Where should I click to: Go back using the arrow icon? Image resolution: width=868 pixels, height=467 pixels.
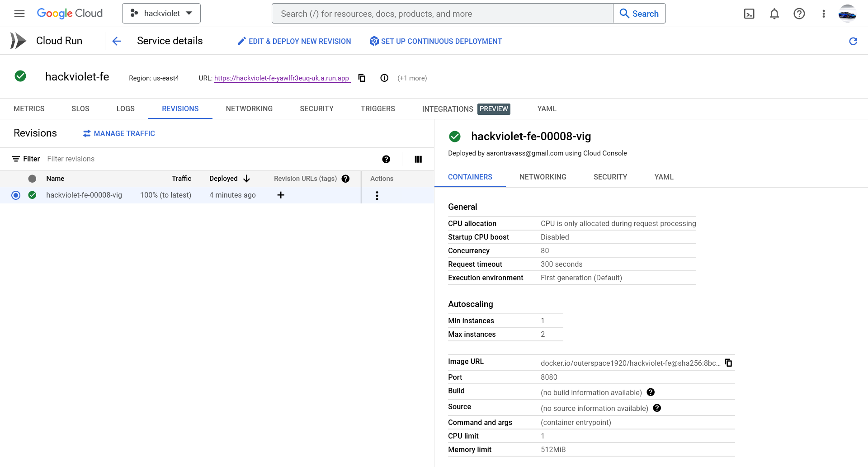(117, 41)
